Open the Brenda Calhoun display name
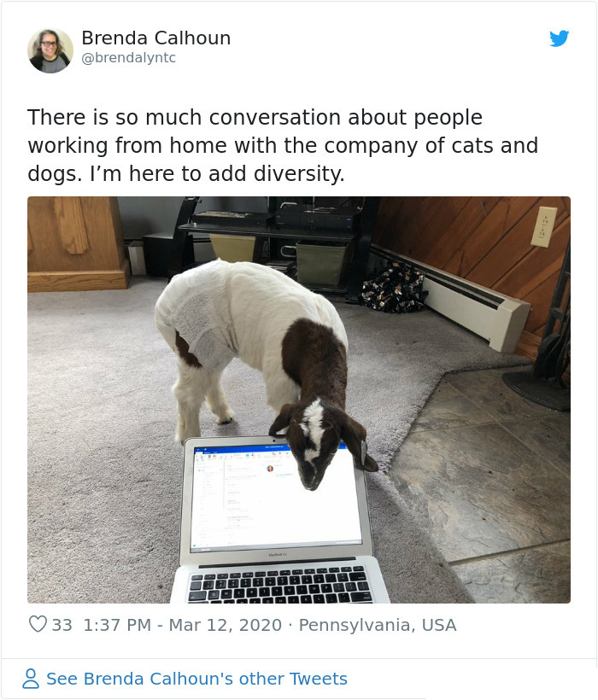Screen dimensions: 598x700 tap(155, 38)
